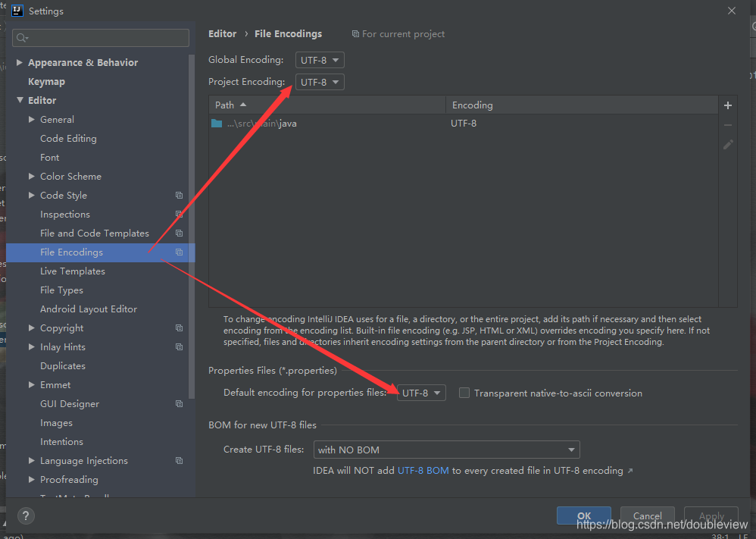
Task: Open Android Layout Editor settings
Action: tap(89, 309)
